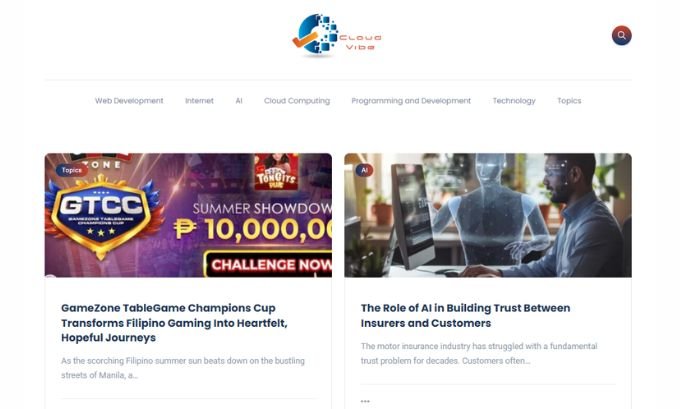This screenshot has height=409, width=680.
Task: Open the Cloud Computing section
Action: (297, 101)
